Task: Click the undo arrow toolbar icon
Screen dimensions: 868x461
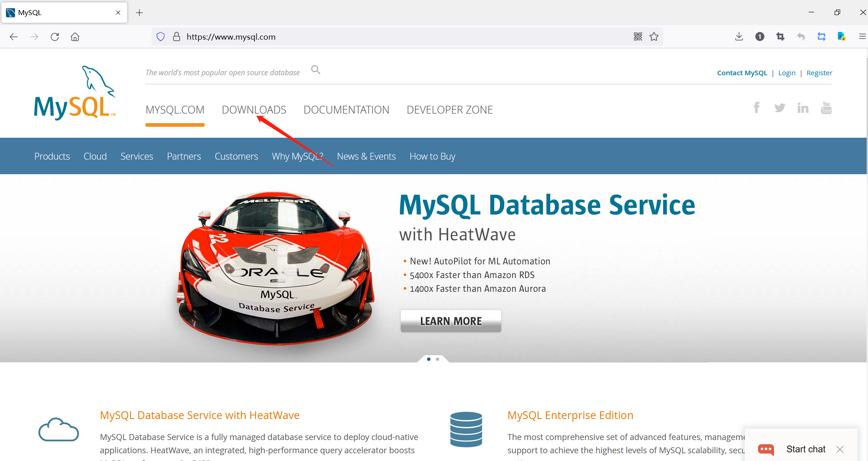Action: tap(801, 37)
